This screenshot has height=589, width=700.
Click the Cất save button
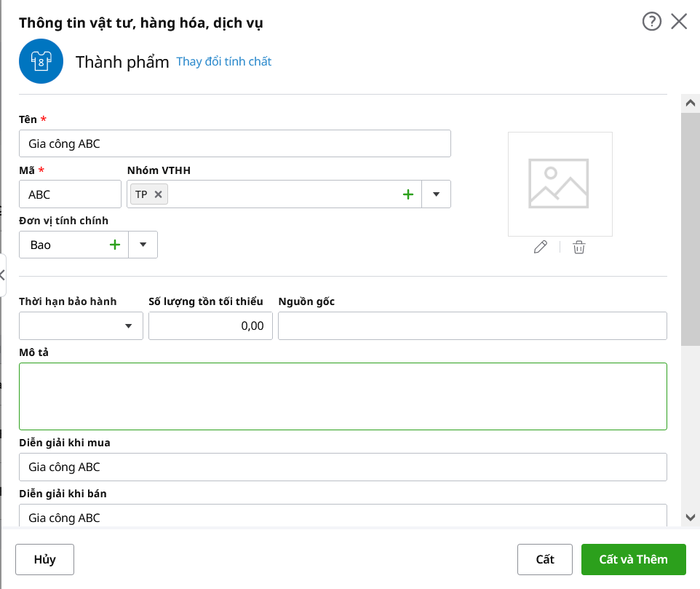coord(544,559)
